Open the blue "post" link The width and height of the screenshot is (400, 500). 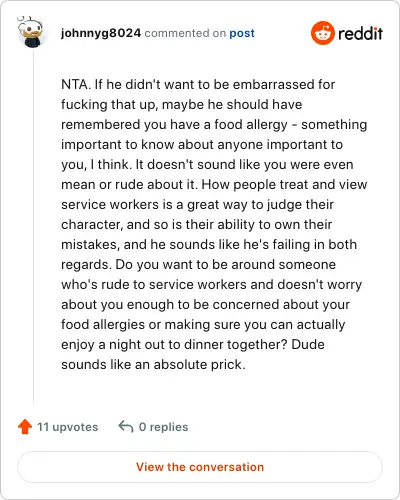(242, 33)
